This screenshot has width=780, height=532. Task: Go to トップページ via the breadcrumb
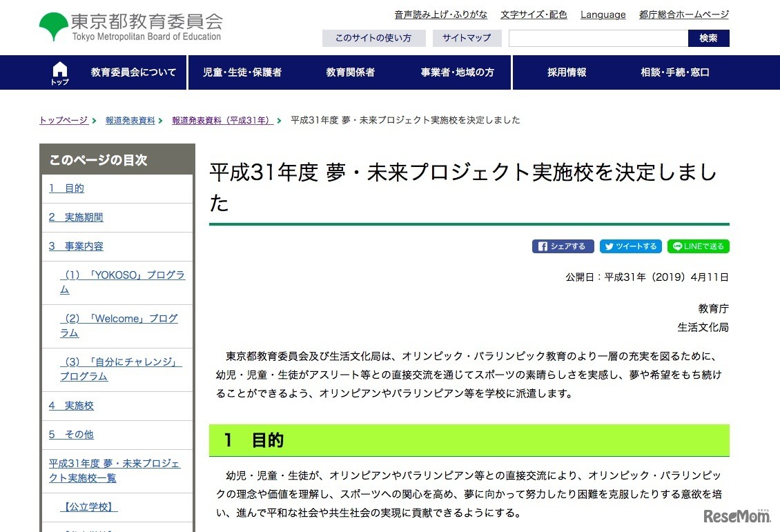(x=63, y=119)
